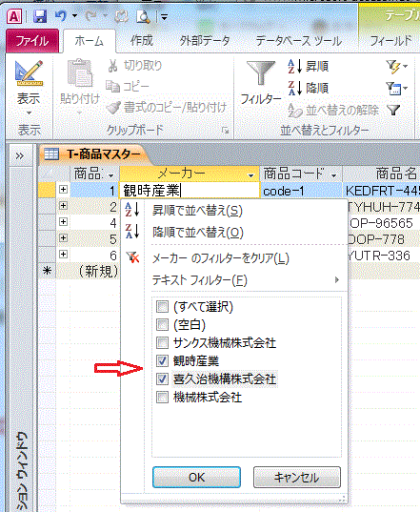Screen dimensions: 420x512
Task: Click 切り取り scissors button
Action: tap(134, 66)
